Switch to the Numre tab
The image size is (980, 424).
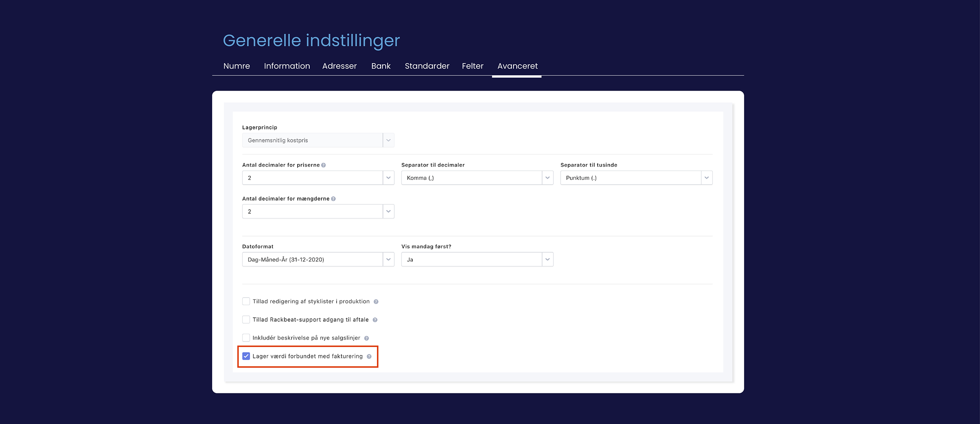[x=237, y=66]
